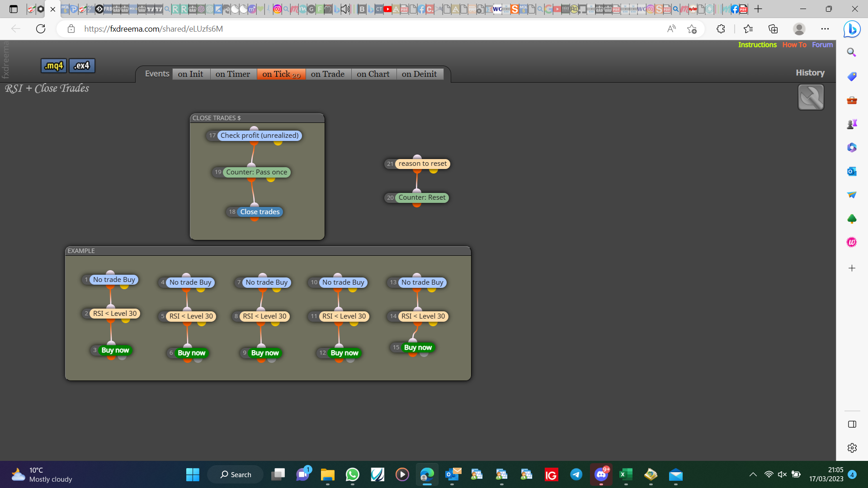
Task: Click the .ex4 download icon
Action: click(x=82, y=66)
